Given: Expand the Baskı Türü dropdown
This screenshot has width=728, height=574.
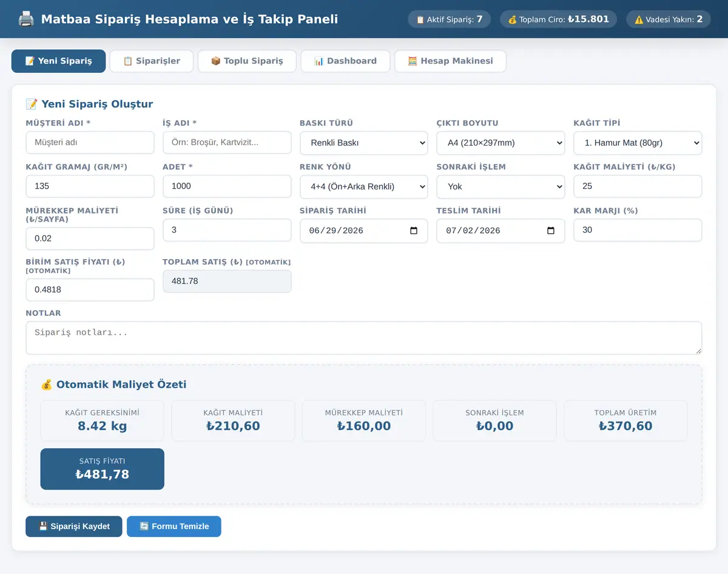Looking at the screenshot, I should pyautogui.click(x=364, y=143).
